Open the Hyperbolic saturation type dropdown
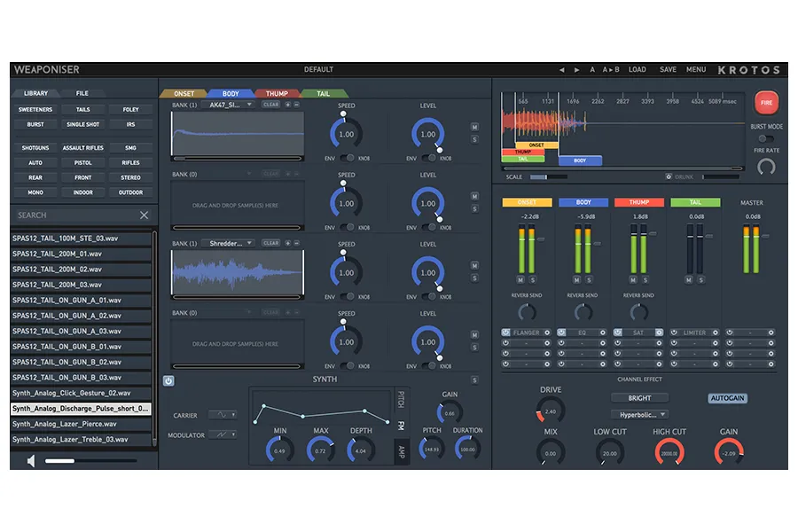The height and width of the screenshot is (532, 798). 639,415
